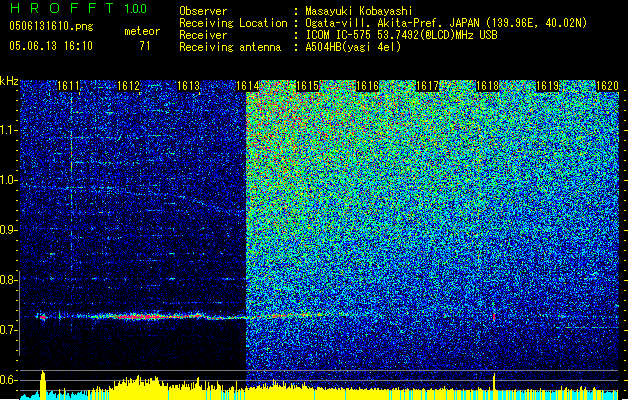629x400 pixels.
Task: Click the kHz axis unit label
Action: click(x=9, y=81)
